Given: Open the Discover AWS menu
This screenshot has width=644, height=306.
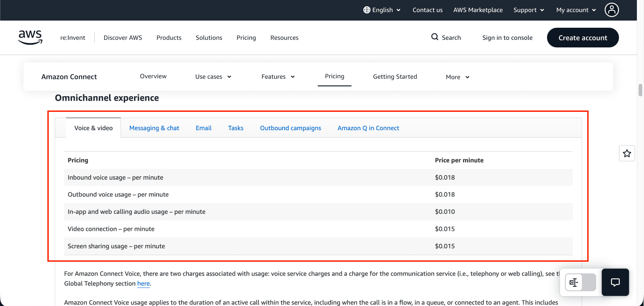Looking at the screenshot, I should click(123, 38).
